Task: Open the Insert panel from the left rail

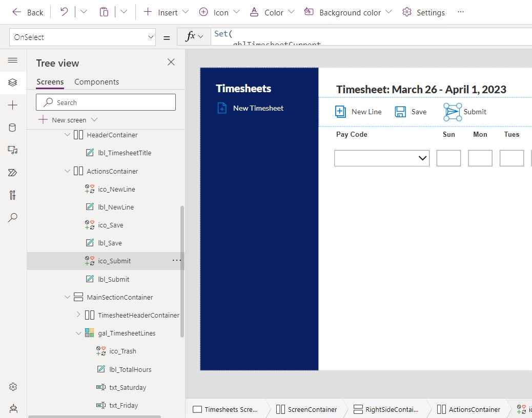Action: click(13, 106)
